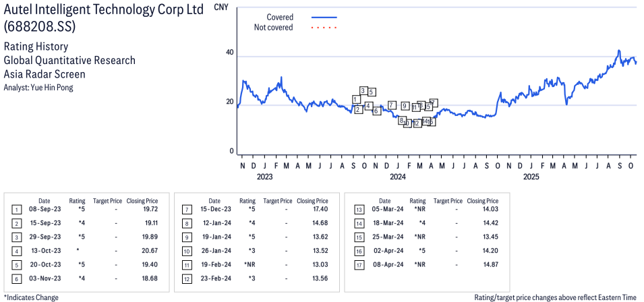Screen dimensions: 644x302
Task: Click the Autel Intelligent Technology Corp Ltd title
Action: tap(101, 11)
